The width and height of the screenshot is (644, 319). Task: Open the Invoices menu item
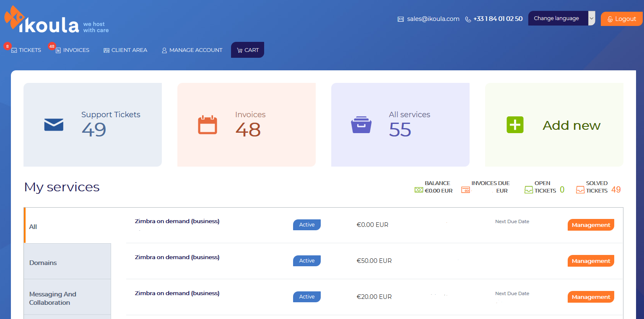coord(73,50)
